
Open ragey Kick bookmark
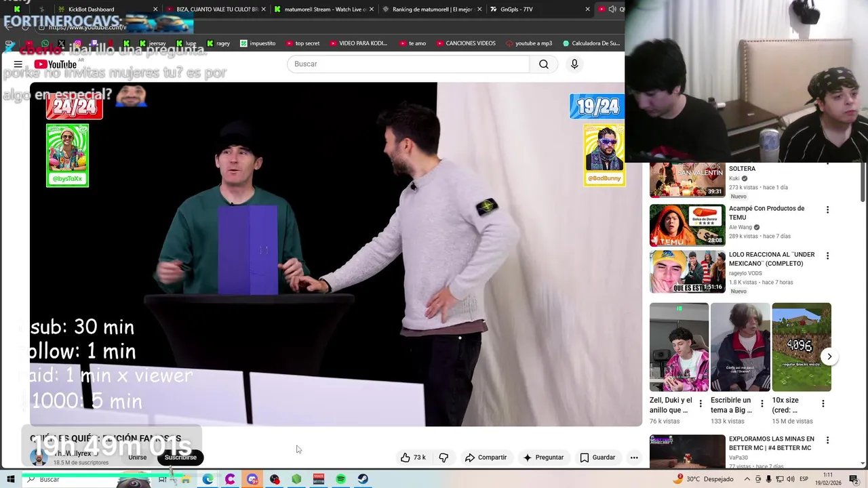click(218, 43)
